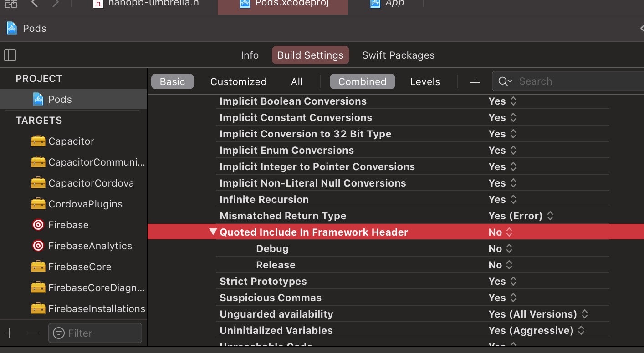
Task: Click Quoted Include In Framework Header label
Action: tap(314, 232)
